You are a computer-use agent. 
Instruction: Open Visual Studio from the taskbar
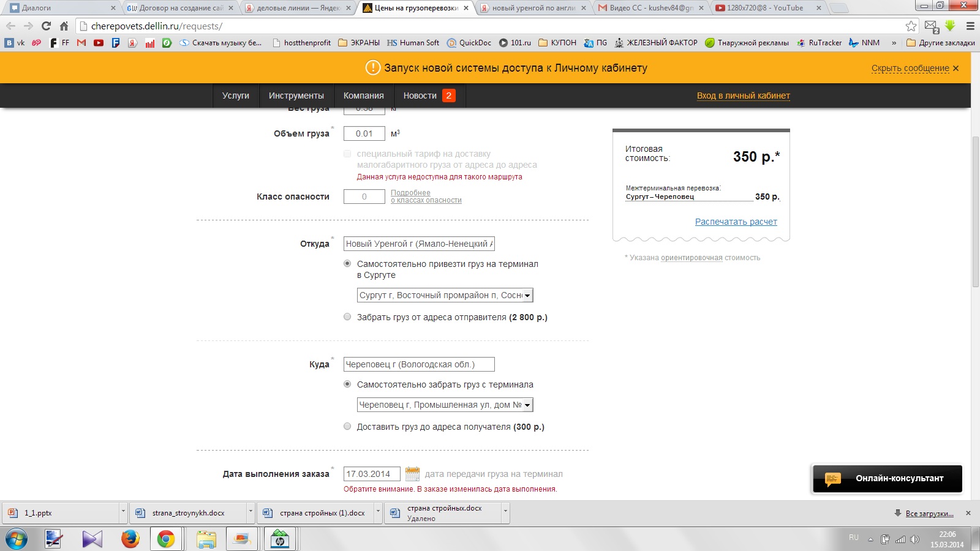[92, 539]
